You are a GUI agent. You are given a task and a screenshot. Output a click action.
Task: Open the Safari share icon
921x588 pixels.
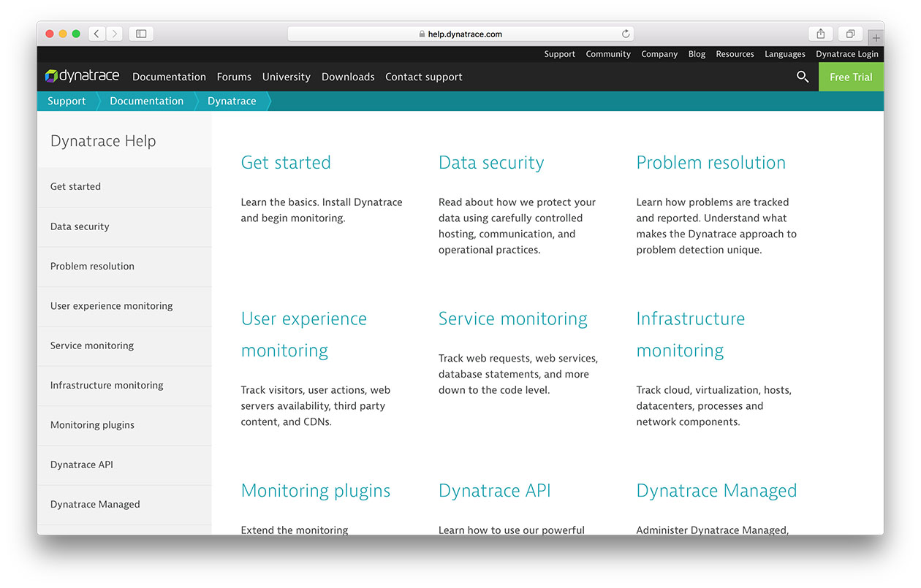click(821, 34)
